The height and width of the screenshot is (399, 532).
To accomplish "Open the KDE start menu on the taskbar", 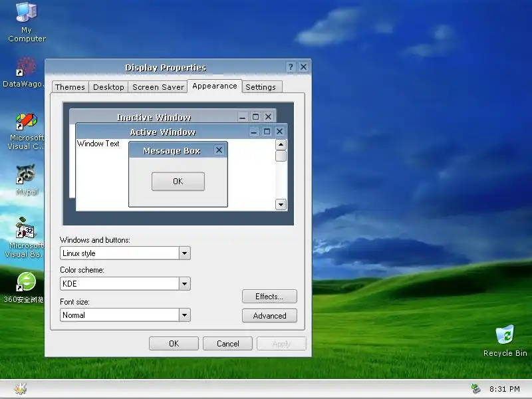I will (21, 388).
